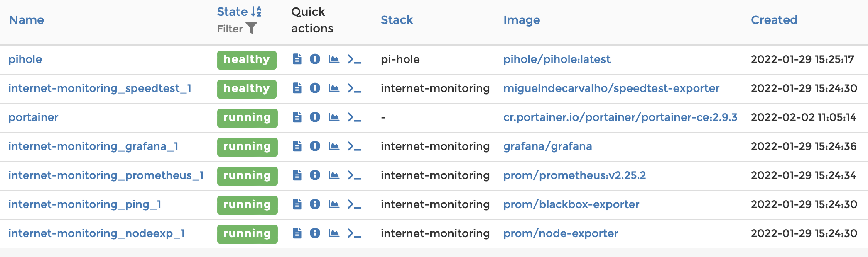Open the grafana/grafana image link

point(547,146)
